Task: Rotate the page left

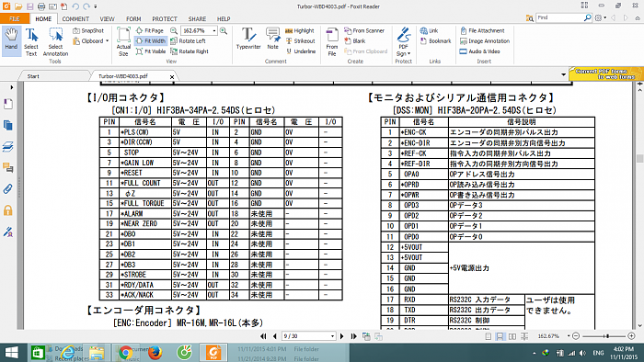Action: pos(188,41)
